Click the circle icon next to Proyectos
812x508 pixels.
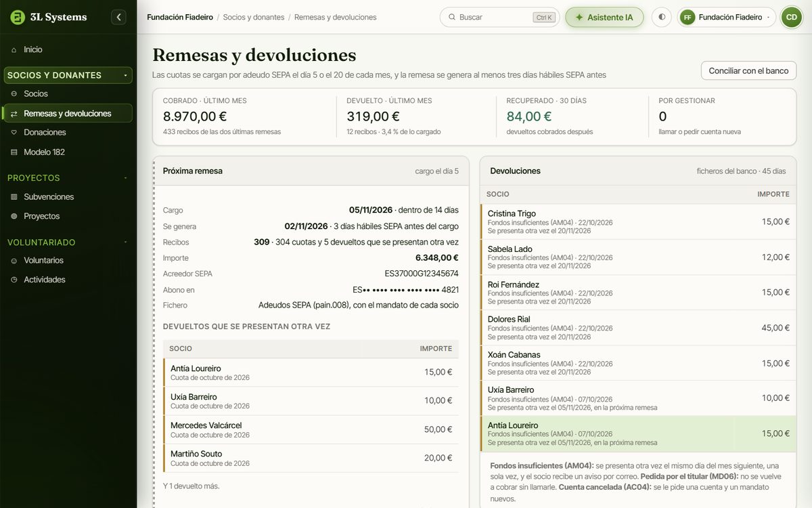(14, 216)
